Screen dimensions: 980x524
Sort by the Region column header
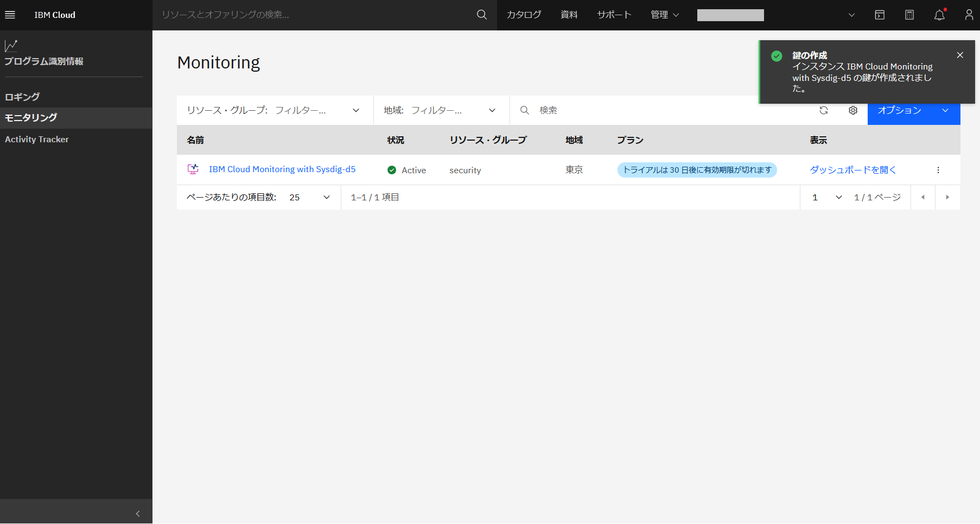[574, 140]
